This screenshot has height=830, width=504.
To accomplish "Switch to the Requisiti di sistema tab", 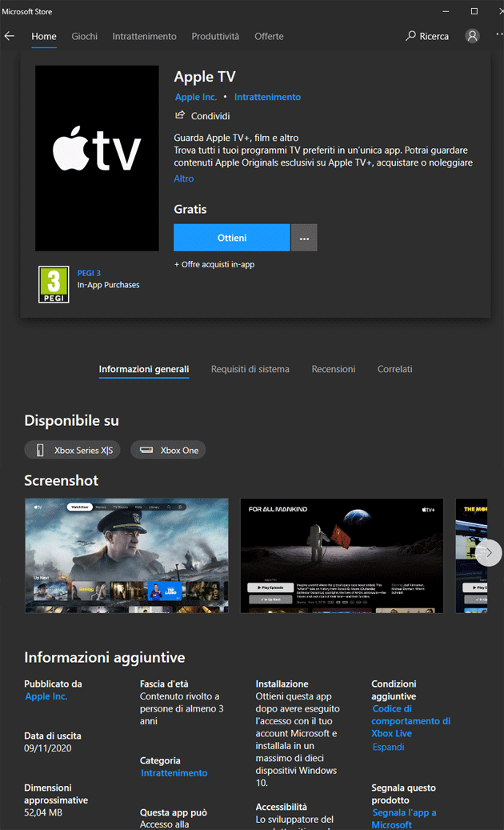I will pyautogui.click(x=250, y=369).
